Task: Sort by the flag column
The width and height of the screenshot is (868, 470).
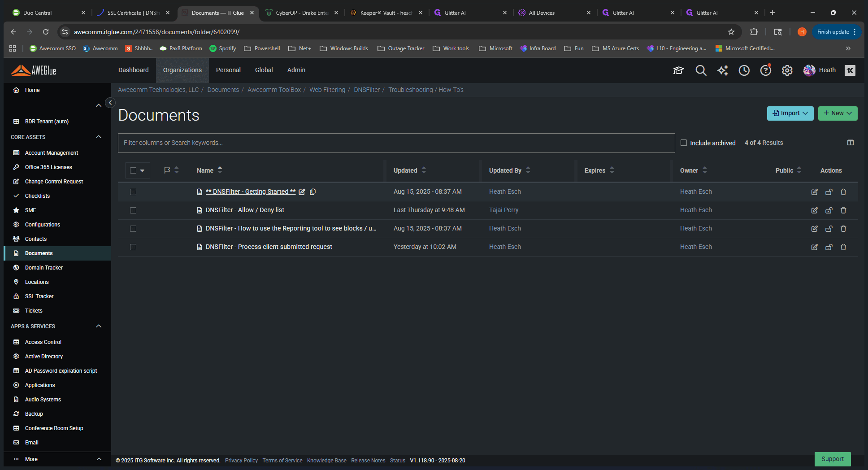Action: (x=172, y=170)
